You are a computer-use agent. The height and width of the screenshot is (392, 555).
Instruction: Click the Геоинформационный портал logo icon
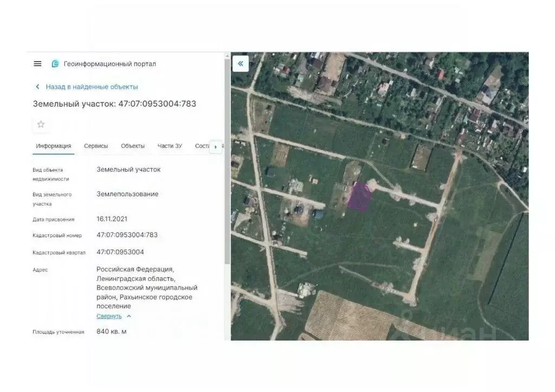(x=55, y=64)
